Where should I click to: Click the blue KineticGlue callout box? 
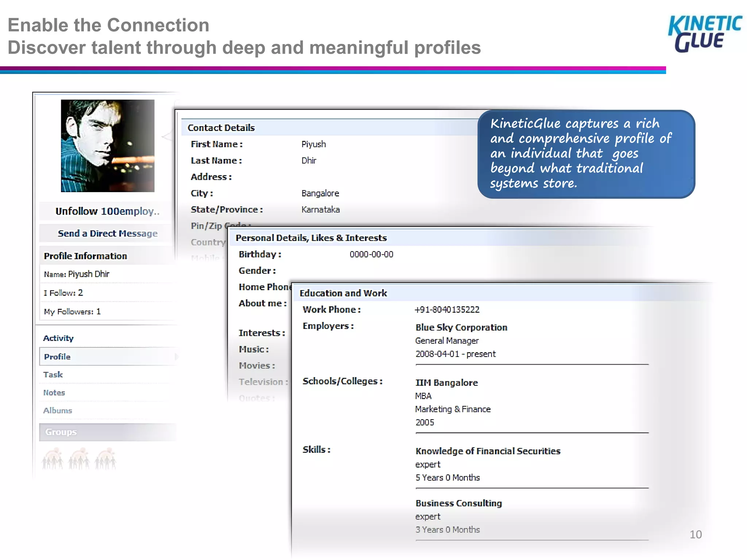click(586, 154)
